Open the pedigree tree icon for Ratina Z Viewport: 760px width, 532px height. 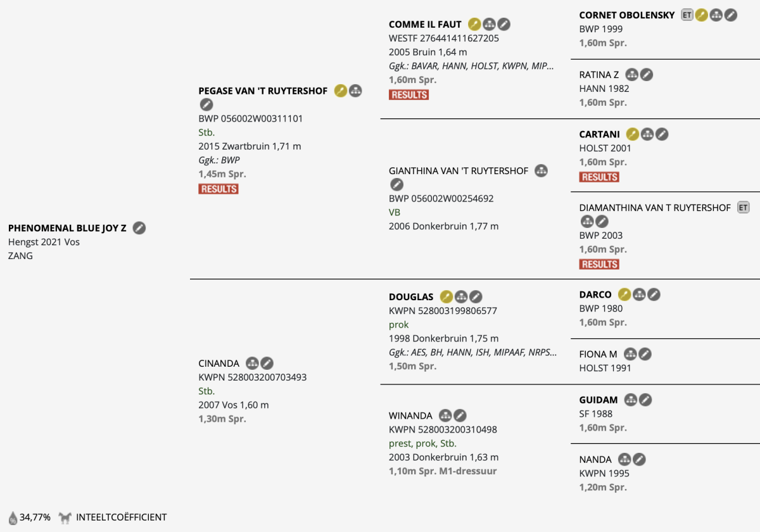click(631, 75)
